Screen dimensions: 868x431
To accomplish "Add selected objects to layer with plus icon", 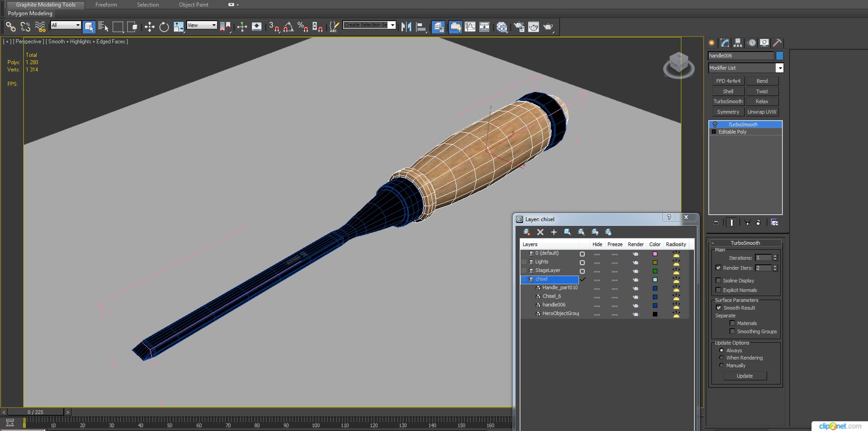I will pos(554,232).
